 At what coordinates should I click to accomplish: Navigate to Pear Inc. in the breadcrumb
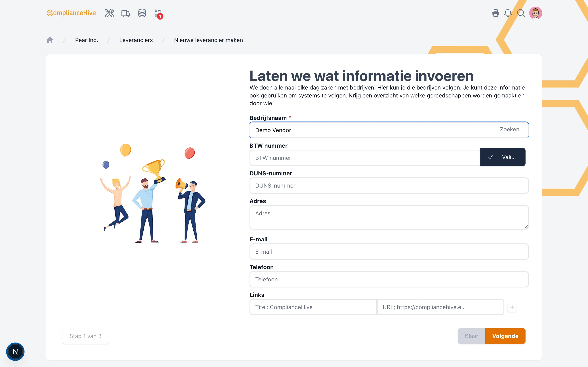(87, 40)
